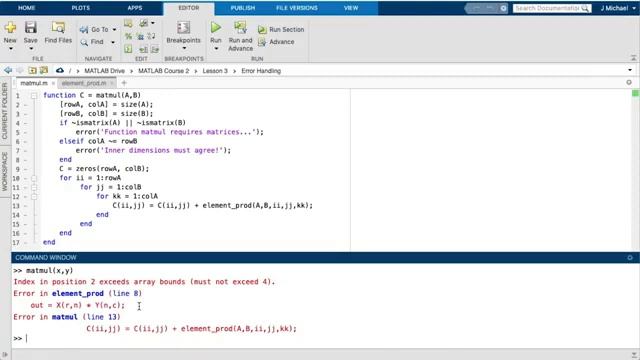Expand the CURRENT FOLDER side panel
Screen dimensions: 640x360
5,111
